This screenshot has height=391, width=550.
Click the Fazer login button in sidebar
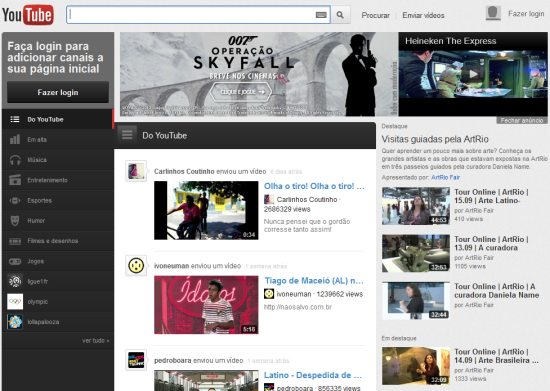click(x=58, y=92)
